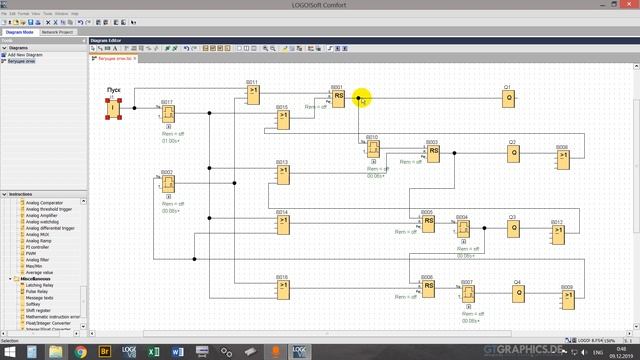The height and width of the screenshot is (360, 640).
Task: Open Windows Start button on taskbar
Action: pos(9,352)
